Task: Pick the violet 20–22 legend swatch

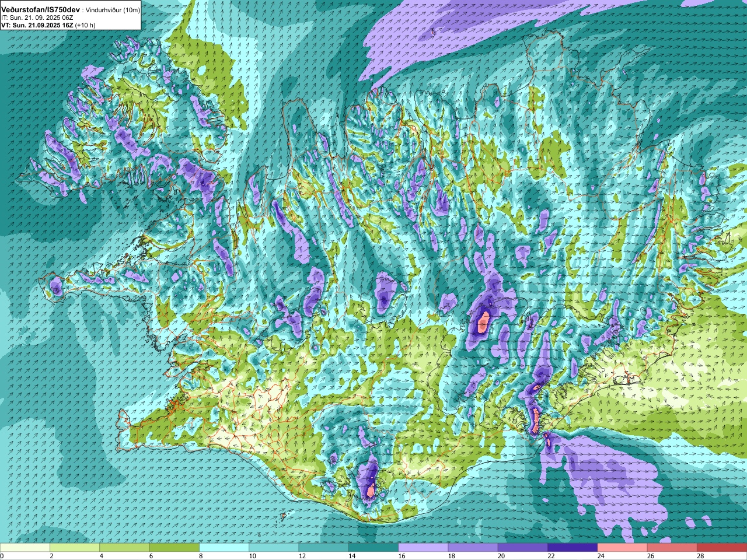Action: (x=523, y=547)
